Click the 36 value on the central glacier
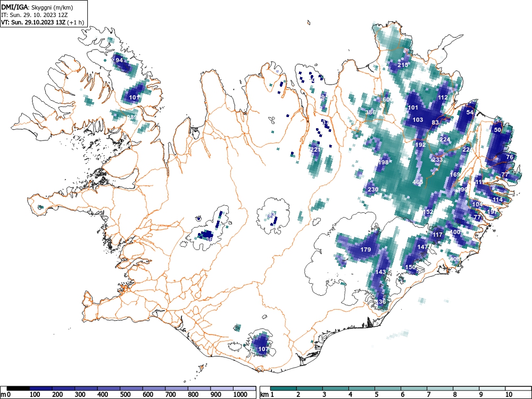 [x=209, y=239]
